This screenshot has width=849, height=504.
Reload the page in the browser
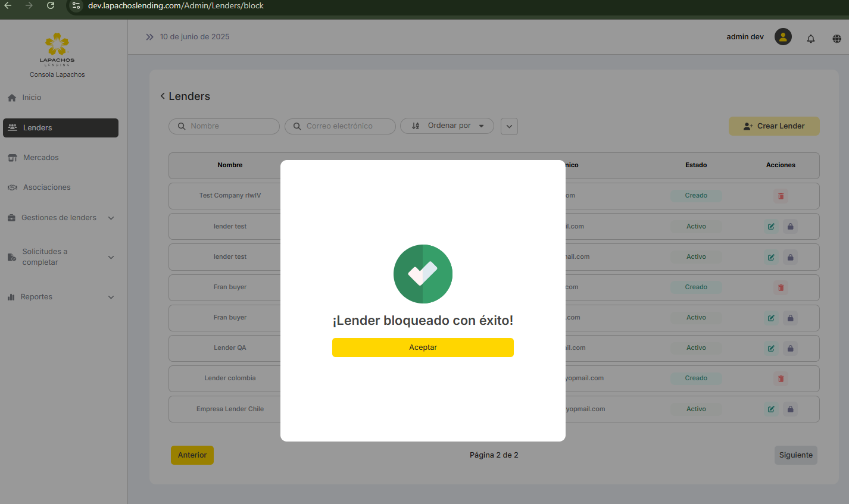coord(51,5)
